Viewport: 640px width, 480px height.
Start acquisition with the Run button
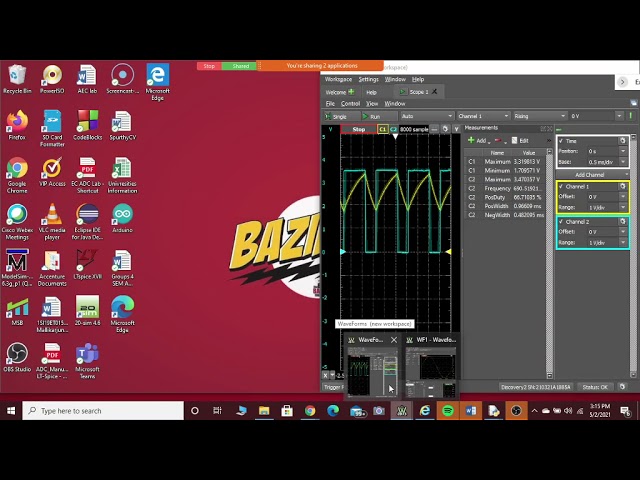(378, 116)
